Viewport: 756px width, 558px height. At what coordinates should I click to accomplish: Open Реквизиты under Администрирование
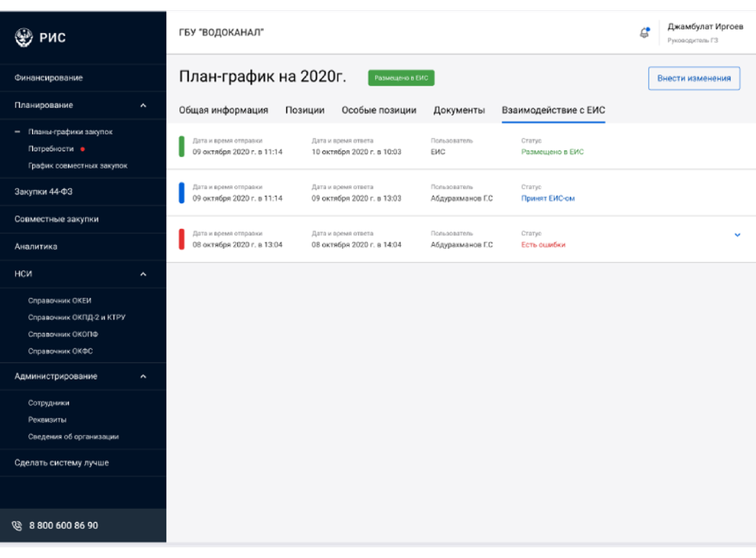[47, 420]
